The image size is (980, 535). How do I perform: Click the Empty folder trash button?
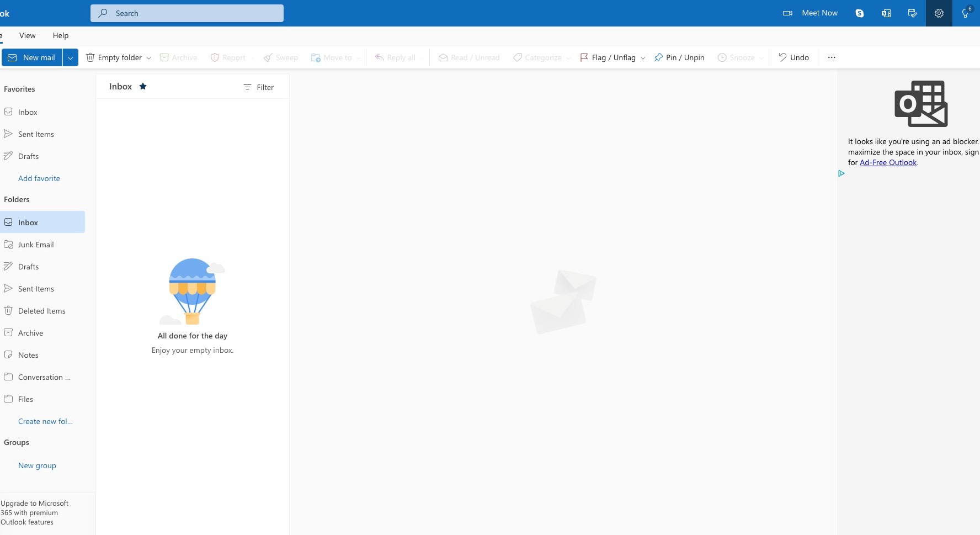point(114,57)
